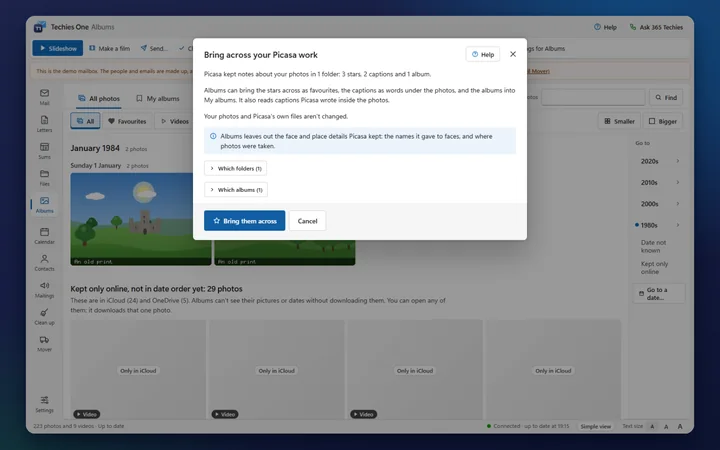Open Settings in the sidebar
The image size is (720, 450).
click(x=45, y=404)
